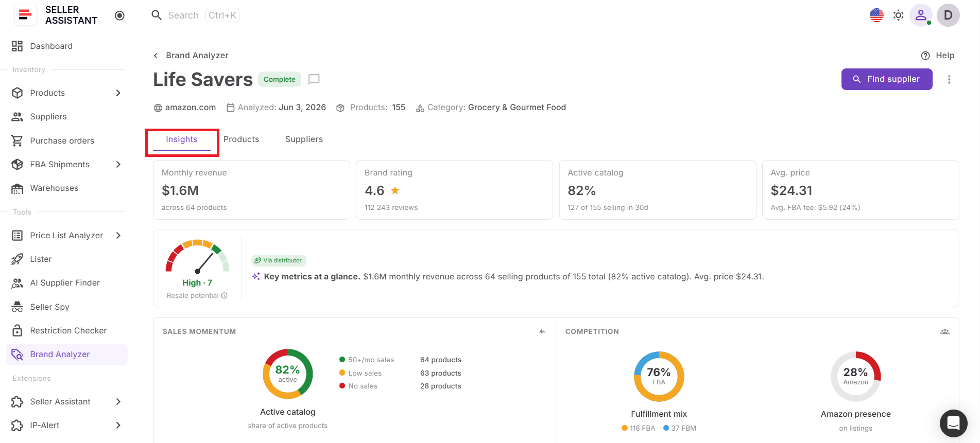Open the profile avatar labeled D
The image size is (980, 443).
pyautogui.click(x=948, y=15)
